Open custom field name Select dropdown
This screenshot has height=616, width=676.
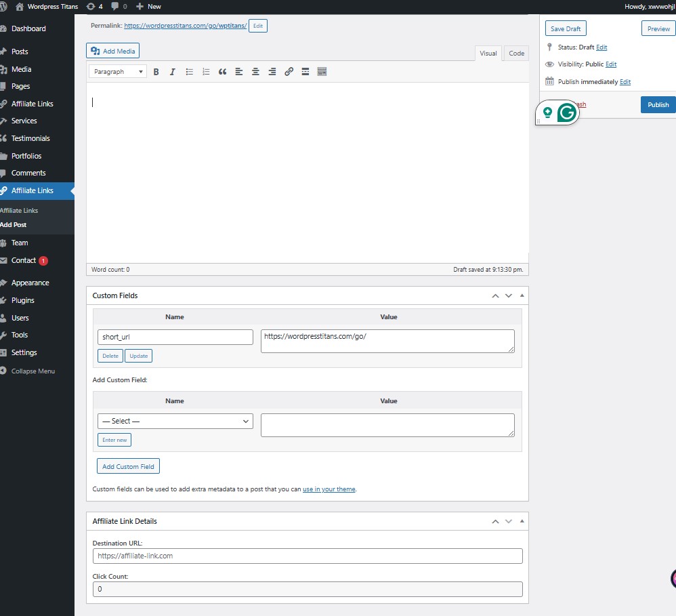coord(175,421)
